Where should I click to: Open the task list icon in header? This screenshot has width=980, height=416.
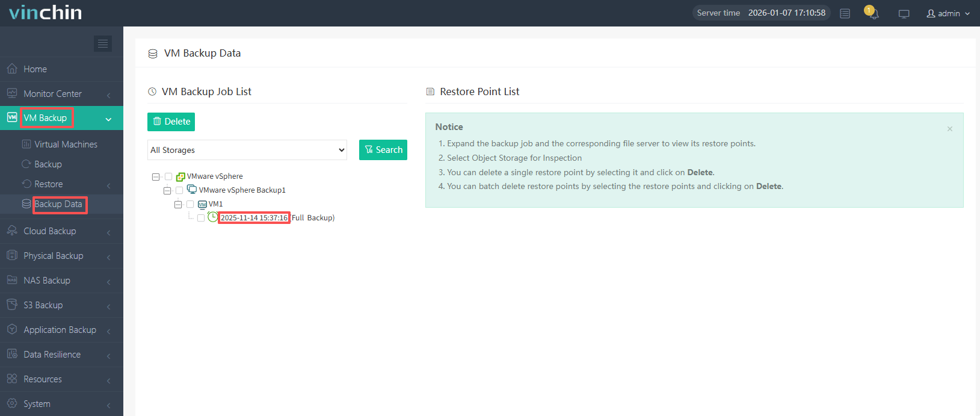click(x=845, y=13)
